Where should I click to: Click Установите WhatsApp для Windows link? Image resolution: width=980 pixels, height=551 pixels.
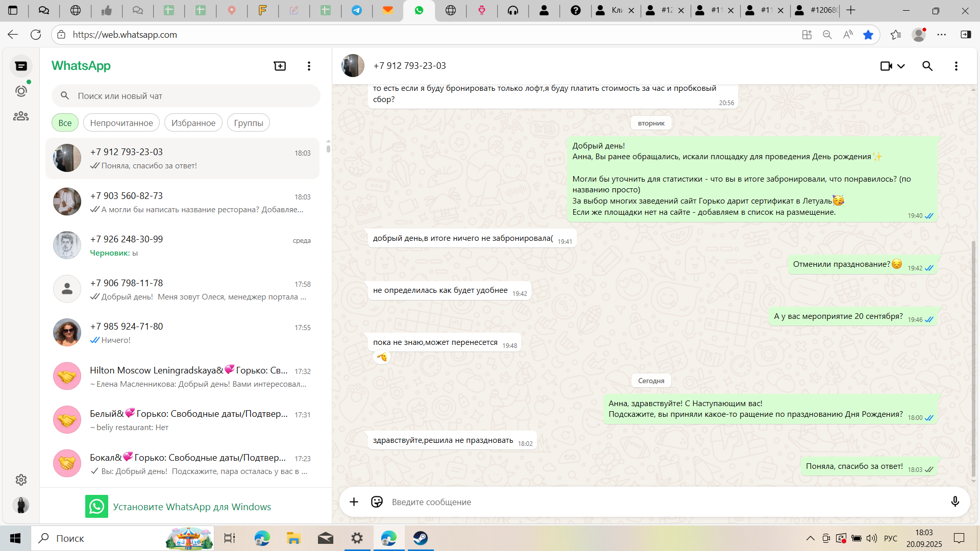[x=191, y=507]
